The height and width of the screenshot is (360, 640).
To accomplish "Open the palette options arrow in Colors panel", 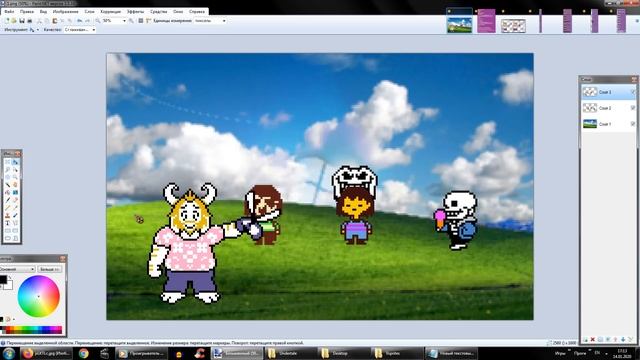I will click(14, 320).
